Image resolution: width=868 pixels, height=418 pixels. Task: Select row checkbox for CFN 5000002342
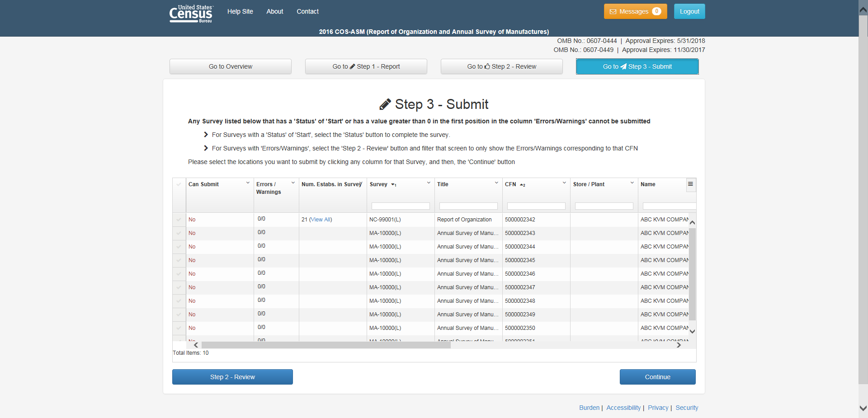tap(179, 220)
